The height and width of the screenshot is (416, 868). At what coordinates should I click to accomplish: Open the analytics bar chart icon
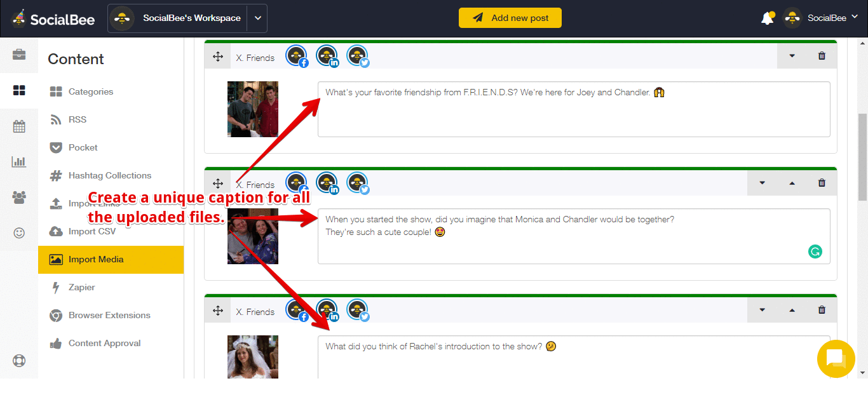click(19, 161)
